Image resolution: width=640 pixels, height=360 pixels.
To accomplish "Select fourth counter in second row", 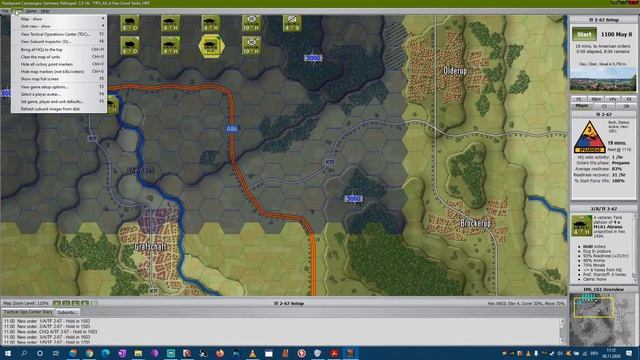I will point(251,46).
